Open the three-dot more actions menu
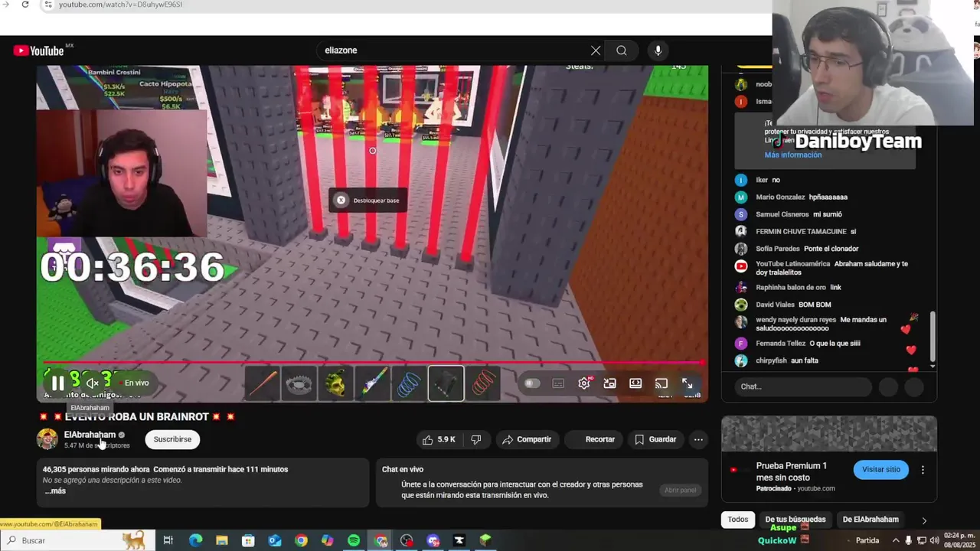Screen dimensions: 980x551 [698, 439]
